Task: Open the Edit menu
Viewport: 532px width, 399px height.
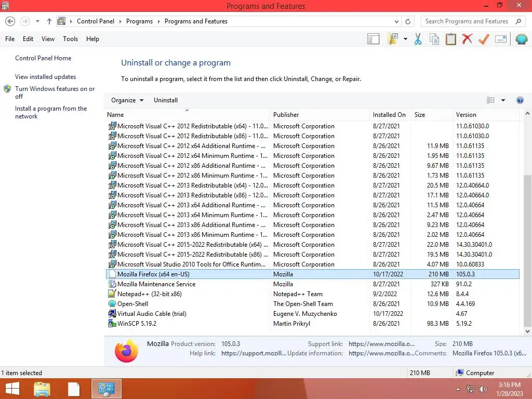Action: 28,39
